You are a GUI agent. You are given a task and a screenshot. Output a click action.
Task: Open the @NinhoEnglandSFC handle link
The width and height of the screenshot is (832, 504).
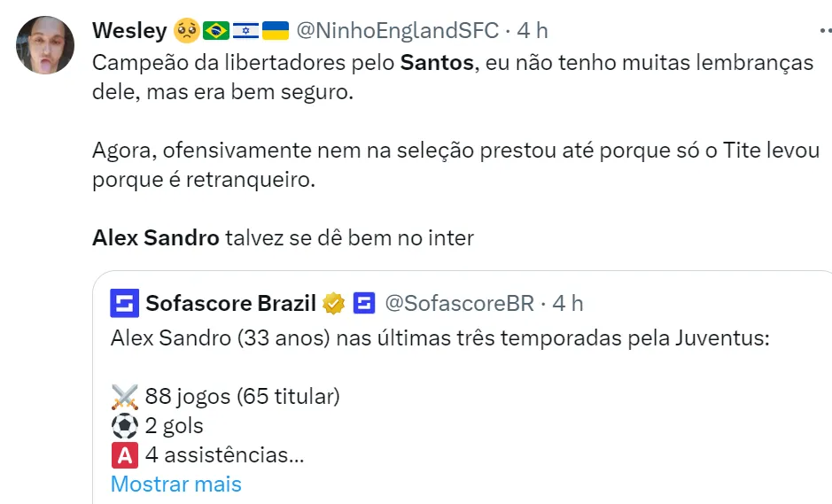[396, 31]
